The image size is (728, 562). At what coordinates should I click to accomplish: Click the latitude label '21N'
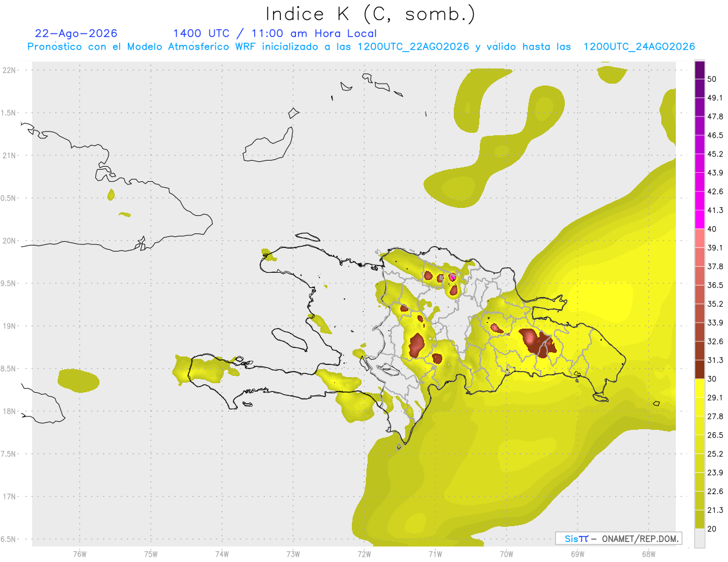(x=10, y=155)
